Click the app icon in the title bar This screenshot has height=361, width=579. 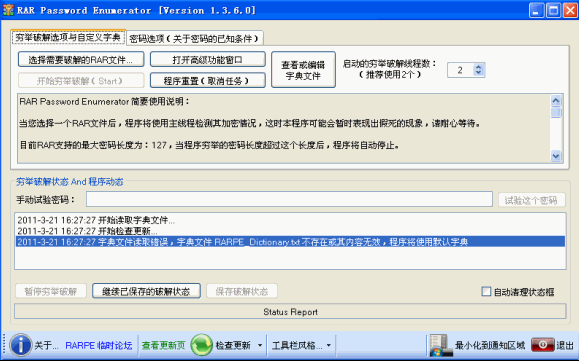coord(8,10)
